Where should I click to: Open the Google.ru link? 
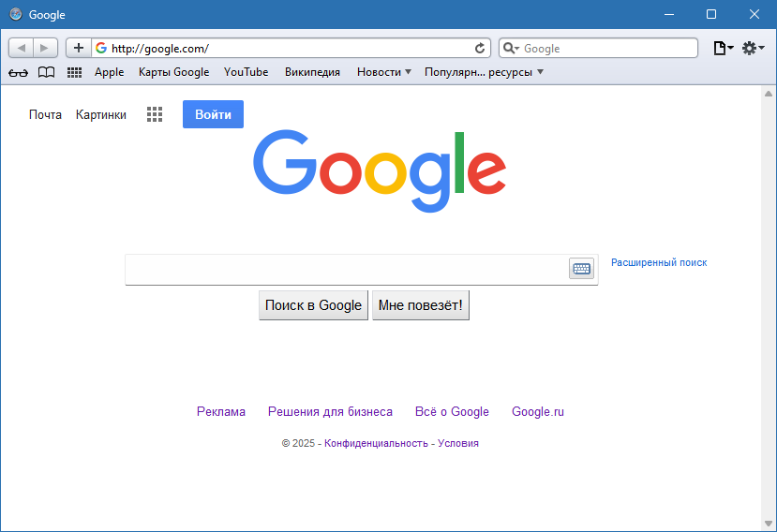[538, 411]
